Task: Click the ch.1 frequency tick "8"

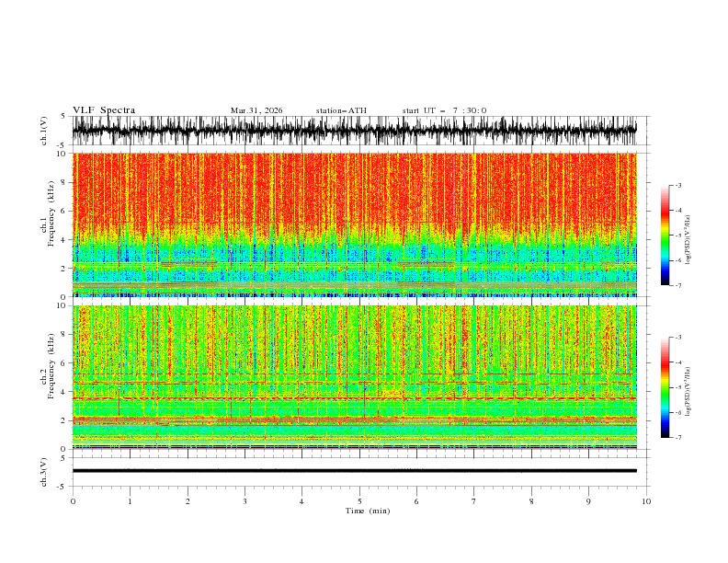Action: coord(64,182)
